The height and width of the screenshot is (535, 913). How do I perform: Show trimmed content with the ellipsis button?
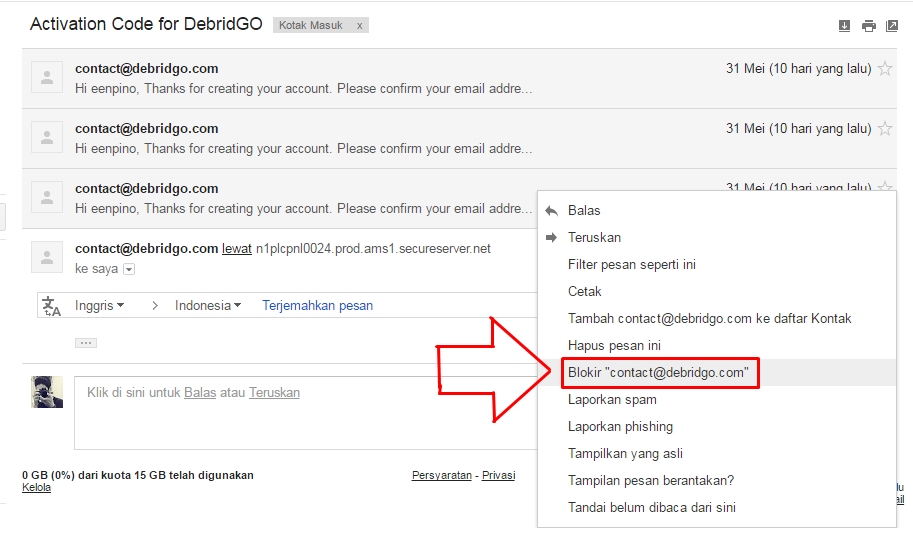coord(86,343)
